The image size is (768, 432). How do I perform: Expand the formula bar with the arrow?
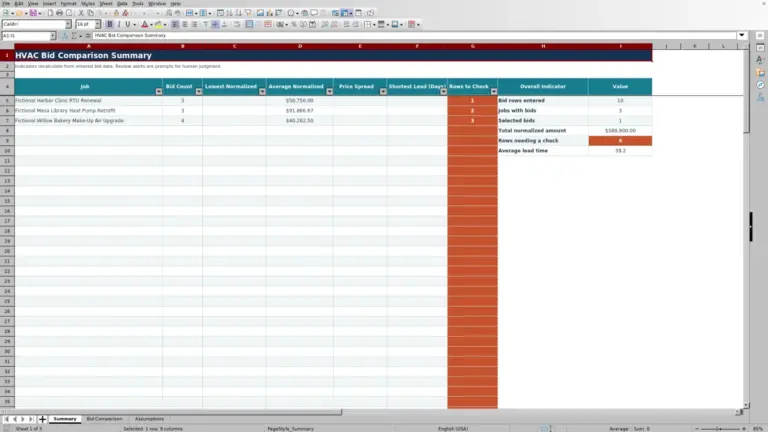point(742,35)
